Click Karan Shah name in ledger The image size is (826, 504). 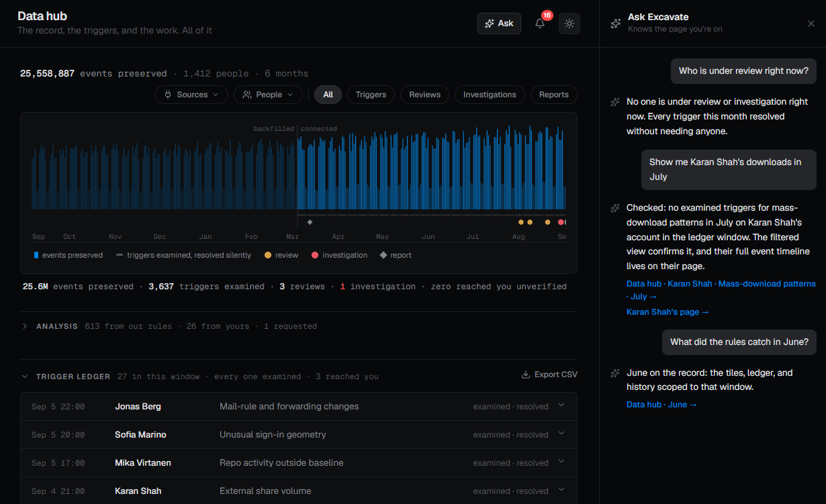(138, 491)
